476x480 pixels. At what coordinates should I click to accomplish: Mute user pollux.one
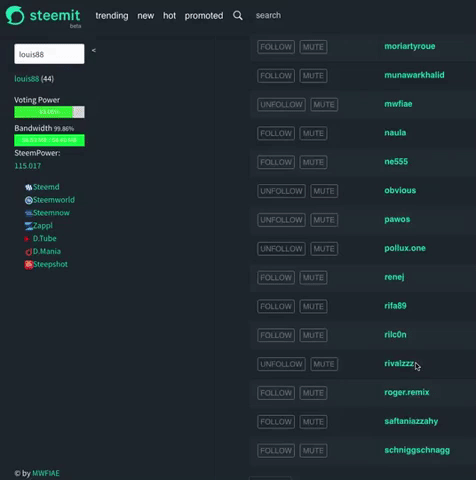[x=324, y=249]
